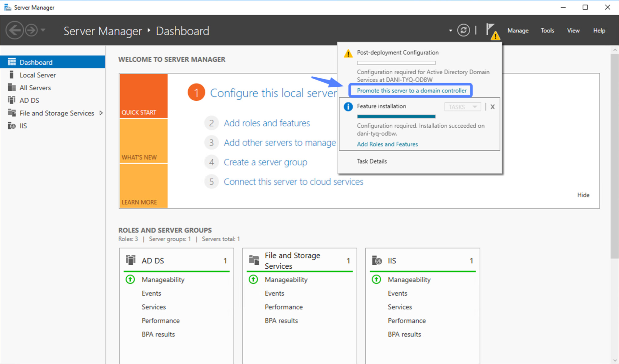Open Add Roles and Features link
619x364 pixels.
[387, 144]
